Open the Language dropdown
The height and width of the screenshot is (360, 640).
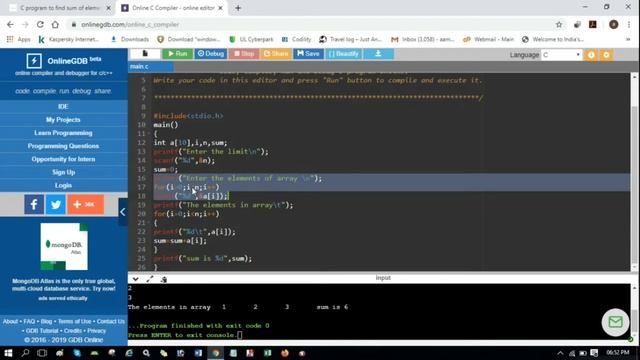click(561, 55)
